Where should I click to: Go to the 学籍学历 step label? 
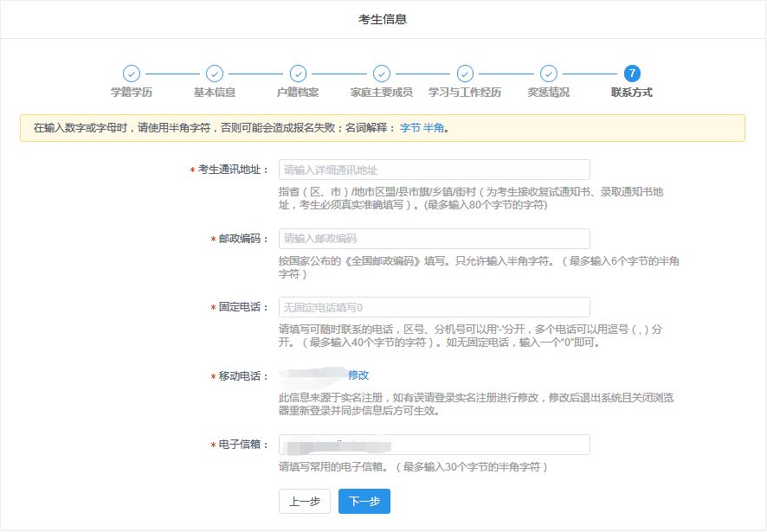pos(131,93)
